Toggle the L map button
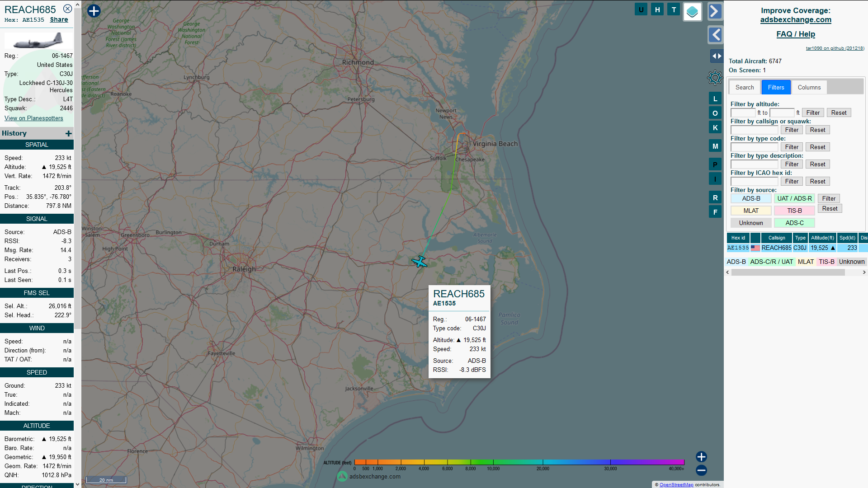868x488 pixels. coord(715,99)
